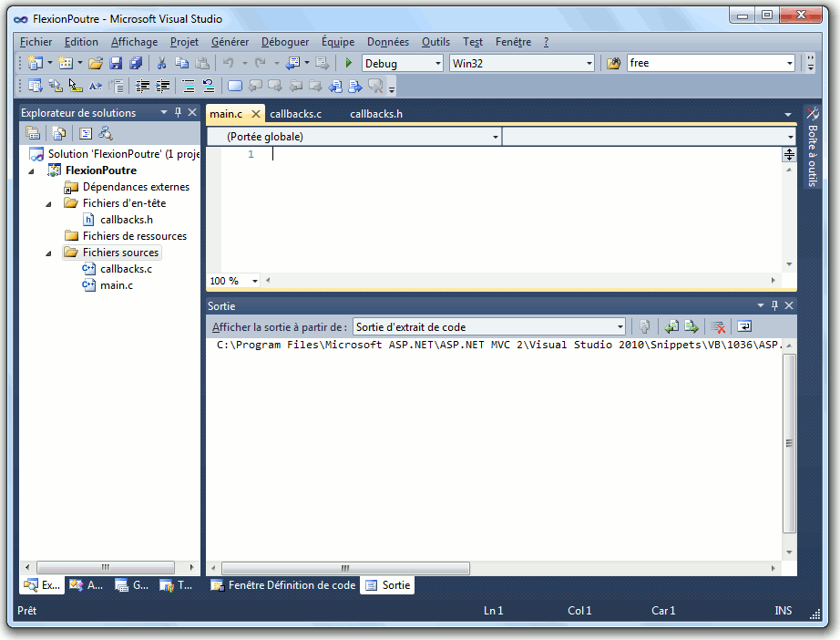This screenshot has width=840, height=640.
Task: Open the members dropdown right of scope
Action: pyautogui.click(x=791, y=137)
